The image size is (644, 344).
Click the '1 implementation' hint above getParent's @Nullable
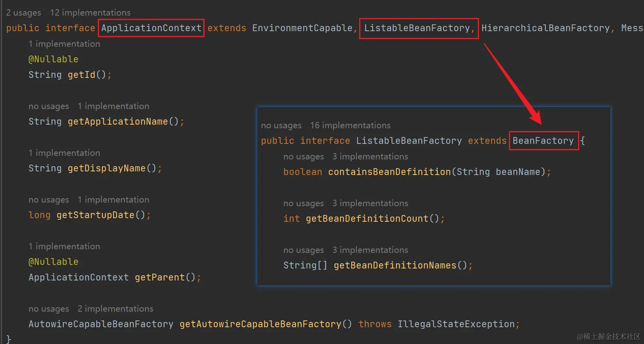click(x=64, y=247)
